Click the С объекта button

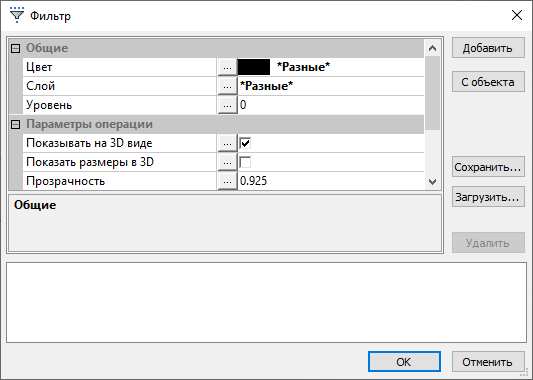coord(488,82)
